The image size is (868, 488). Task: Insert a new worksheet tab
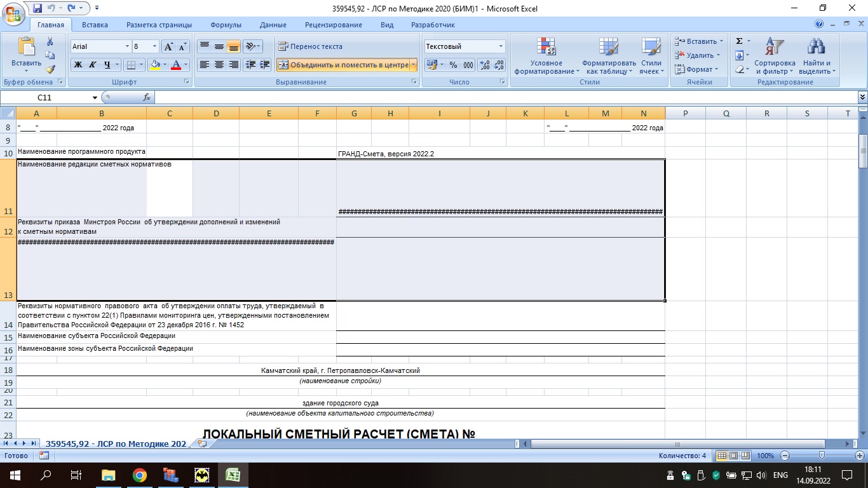click(203, 444)
